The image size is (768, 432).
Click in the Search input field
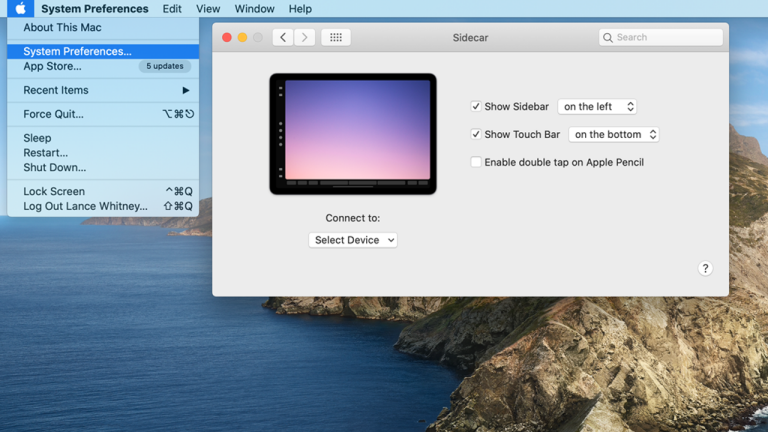click(661, 37)
